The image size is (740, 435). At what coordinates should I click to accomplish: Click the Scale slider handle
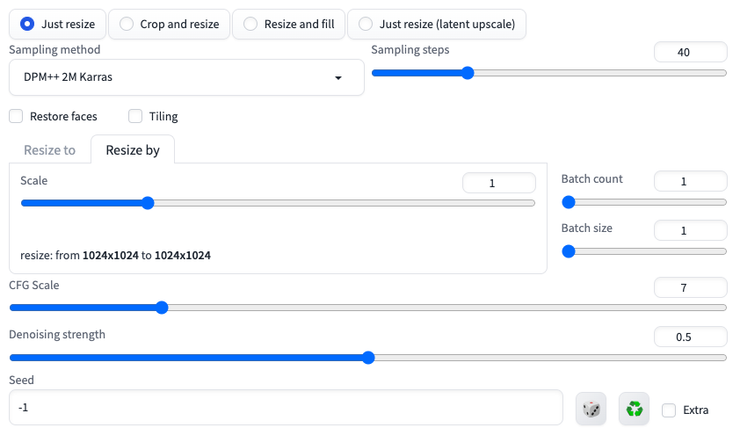tap(147, 203)
